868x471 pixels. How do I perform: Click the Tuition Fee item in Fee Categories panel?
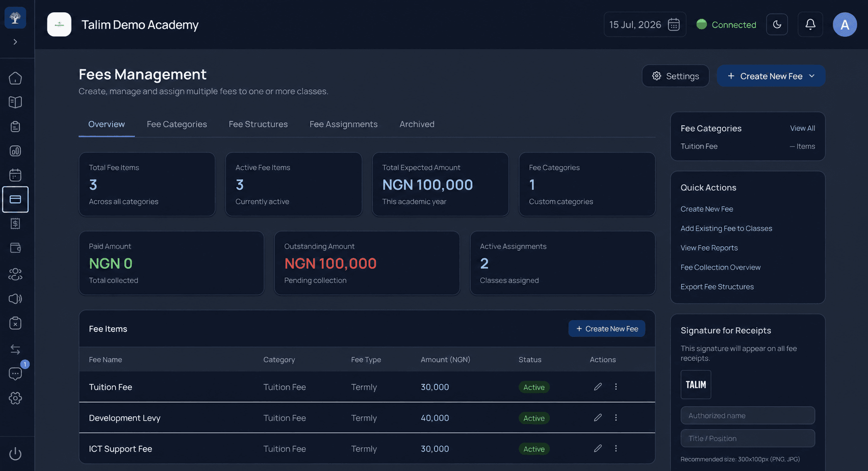coord(699,146)
